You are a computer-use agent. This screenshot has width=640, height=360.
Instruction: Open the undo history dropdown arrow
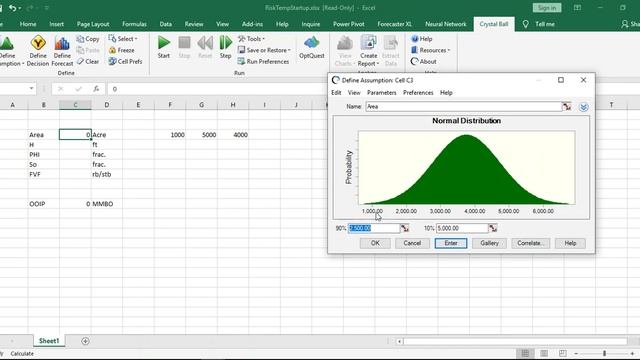point(20,8)
